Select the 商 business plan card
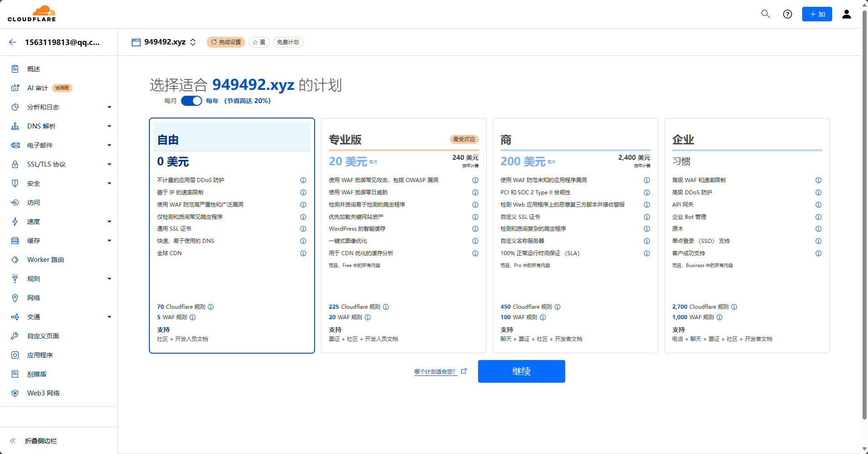Viewport: 868px width, 454px height. (576, 236)
